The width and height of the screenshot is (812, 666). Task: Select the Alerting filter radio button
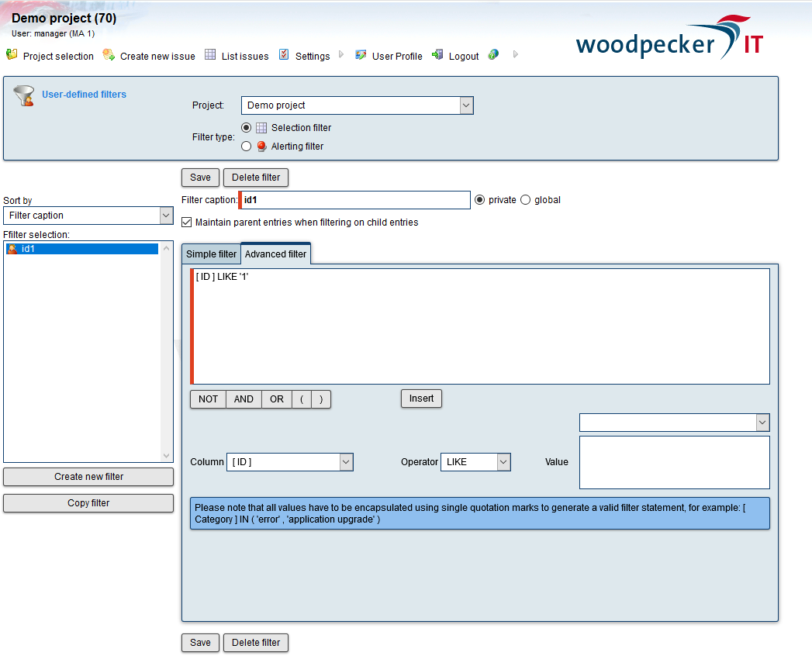(246, 146)
